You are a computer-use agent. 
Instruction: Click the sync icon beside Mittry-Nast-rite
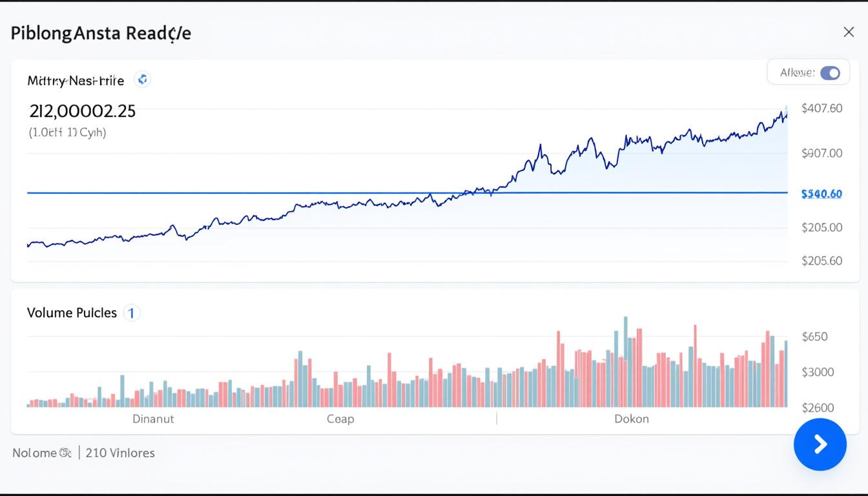[x=142, y=79]
